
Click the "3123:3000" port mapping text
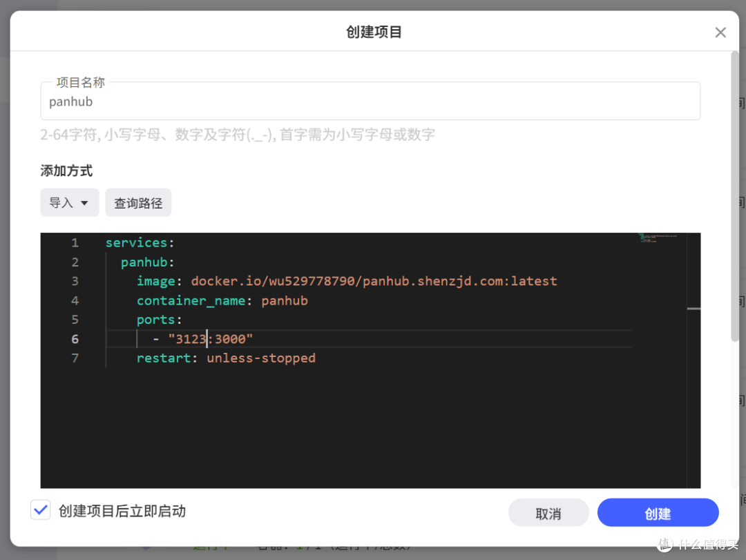pos(210,339)
